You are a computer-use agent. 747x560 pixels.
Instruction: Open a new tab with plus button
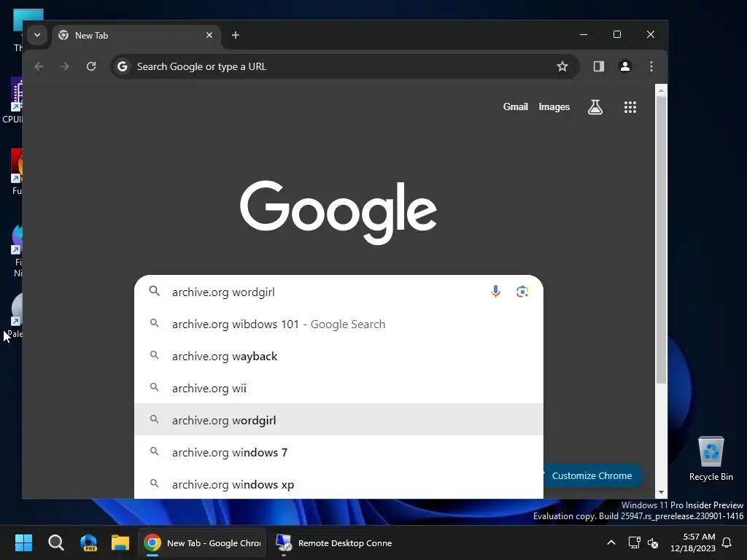click(x=236, y=35)
